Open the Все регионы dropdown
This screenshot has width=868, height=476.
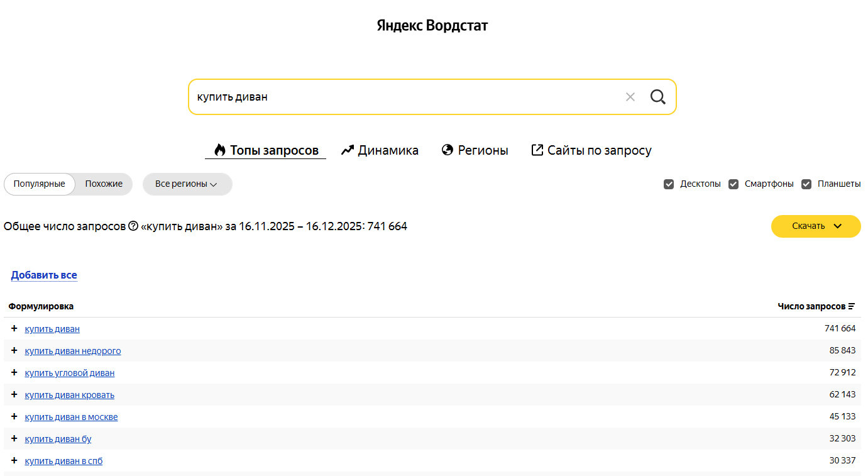point(187,184)
